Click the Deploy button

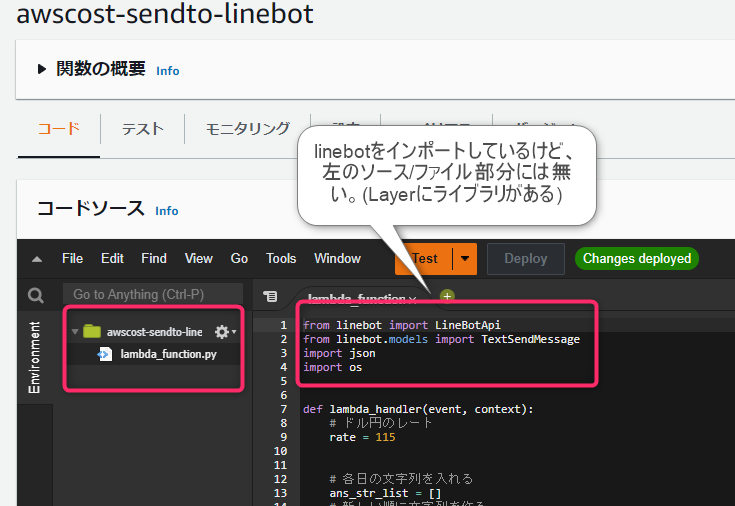pyautogui.click(x=525, y=259)
